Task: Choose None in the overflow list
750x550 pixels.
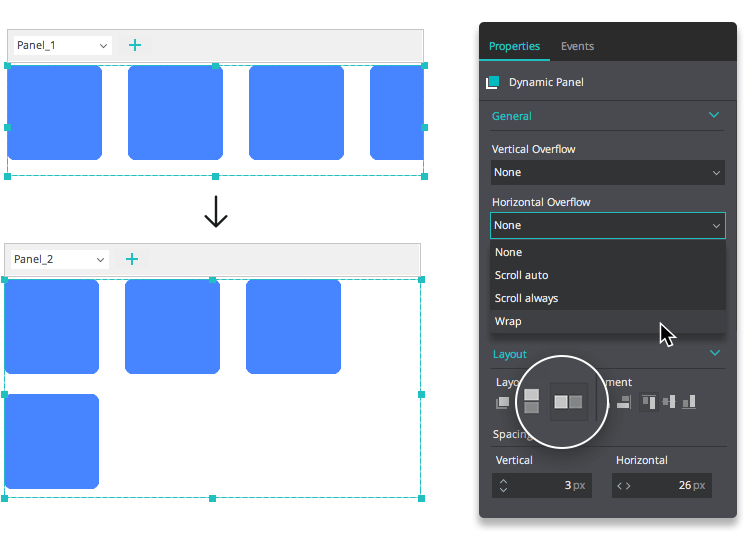Action: [x=607, y=252]
